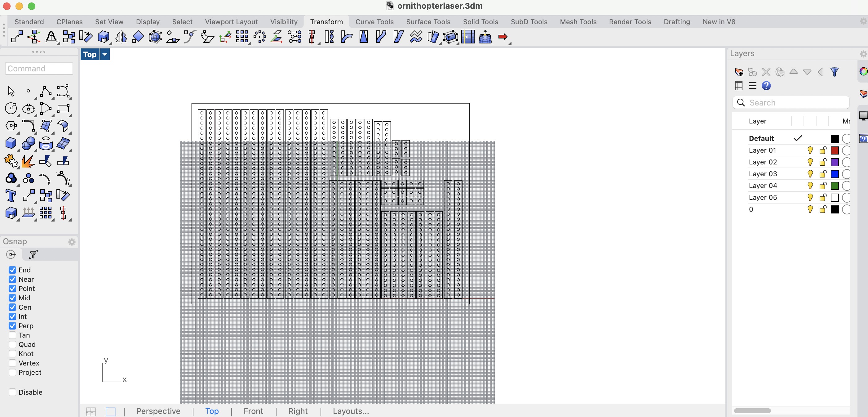This screenshot has height=417, width=868.
Task: Click the layer filter funnel icon
Action: 834,72
